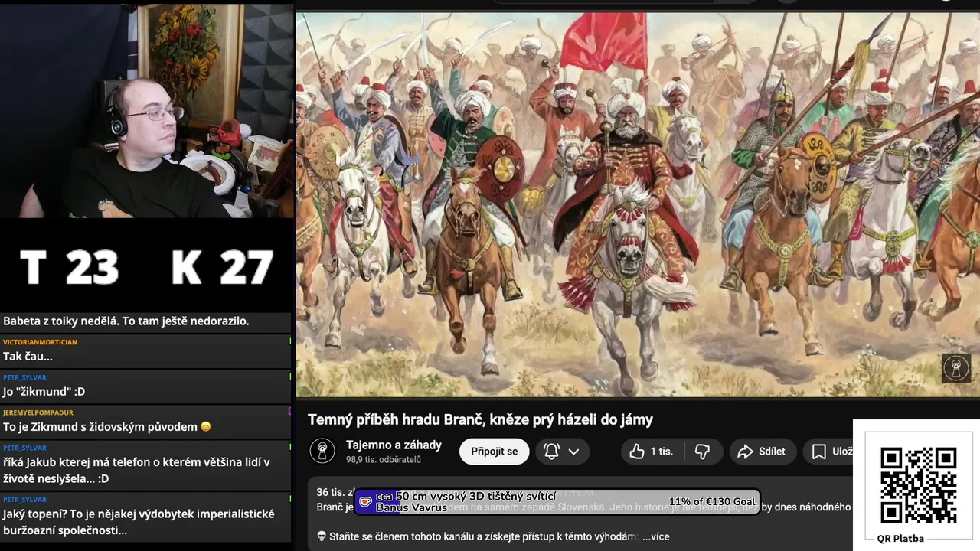
Task: Open the Tajemno a záhady channel name
Action: [x=394, y=445]
